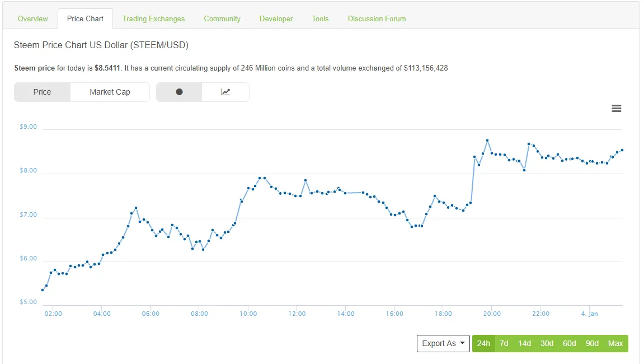Click the 20:00 time axis label

pyautogui.click(x=492, y=314)
